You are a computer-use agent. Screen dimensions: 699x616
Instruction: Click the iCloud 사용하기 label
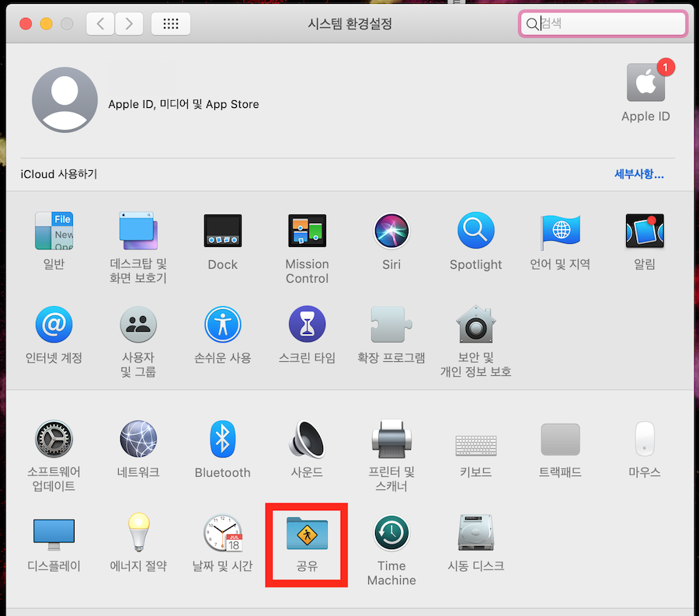(58, 174)
